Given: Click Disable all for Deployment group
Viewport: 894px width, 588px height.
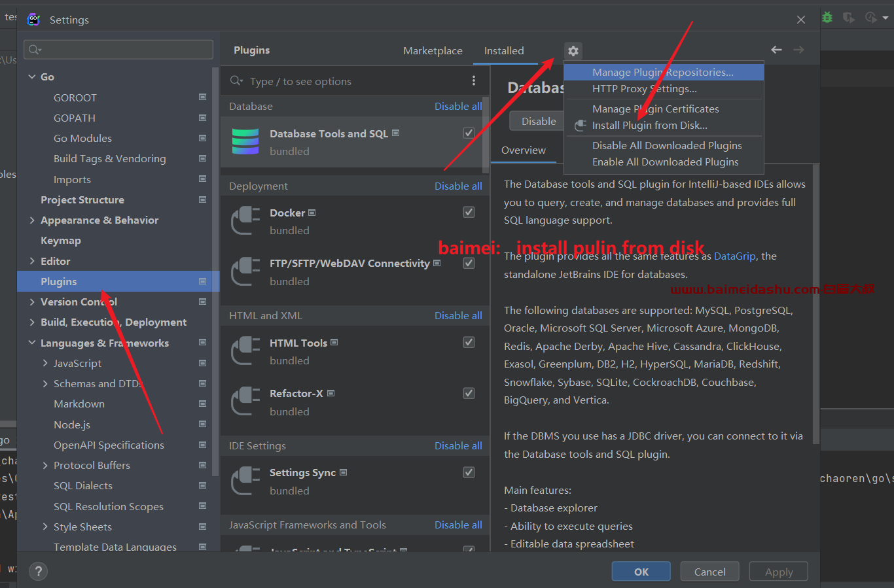Looking at the screenshot, I should tap(458, 186).
